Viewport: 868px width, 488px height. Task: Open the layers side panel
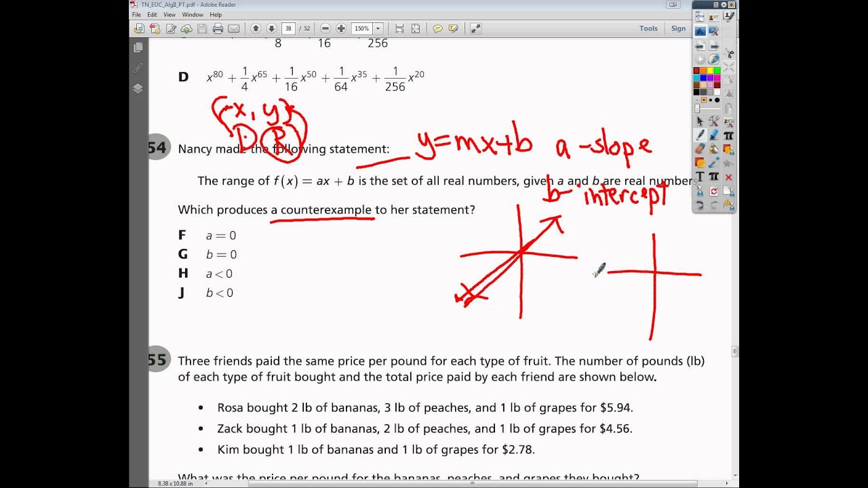point(138,88)
